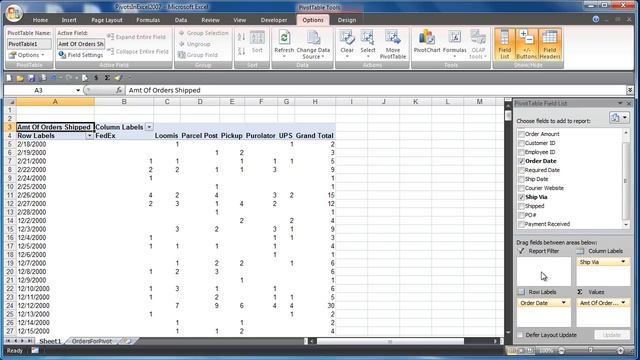The width and height of the screenshot is (640, 360).
Task: Open the ribbon's Formulas tab
Action: tap(148, 20)
